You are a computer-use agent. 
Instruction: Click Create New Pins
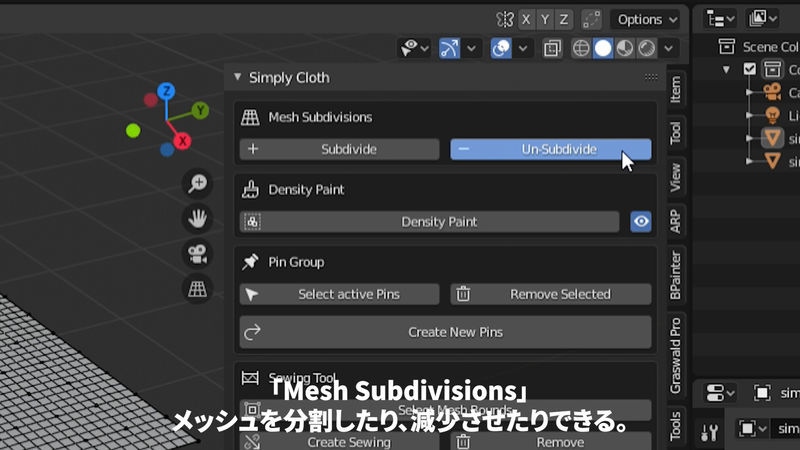click(x=445, y=332)
